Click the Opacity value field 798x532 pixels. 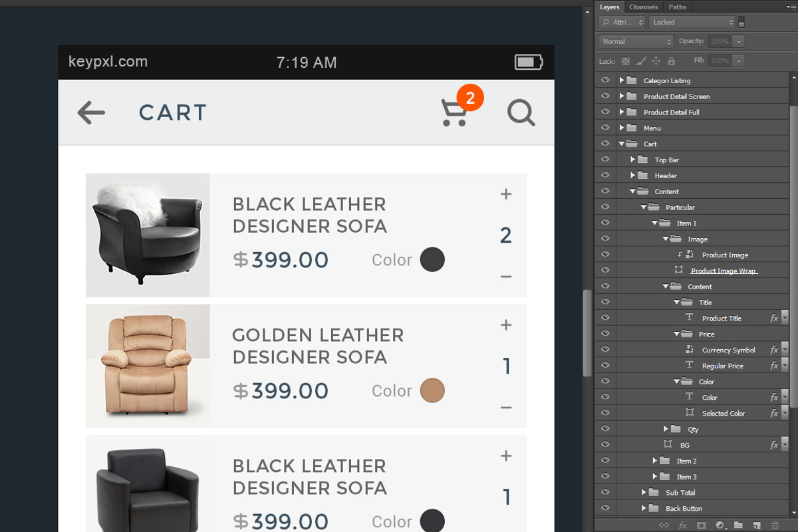tap(721, 41)
